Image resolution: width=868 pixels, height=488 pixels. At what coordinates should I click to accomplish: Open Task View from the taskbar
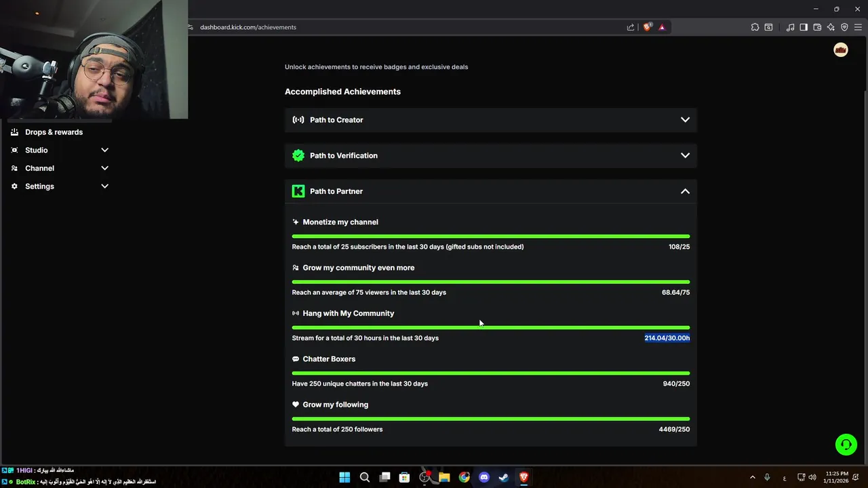(384, 477)
